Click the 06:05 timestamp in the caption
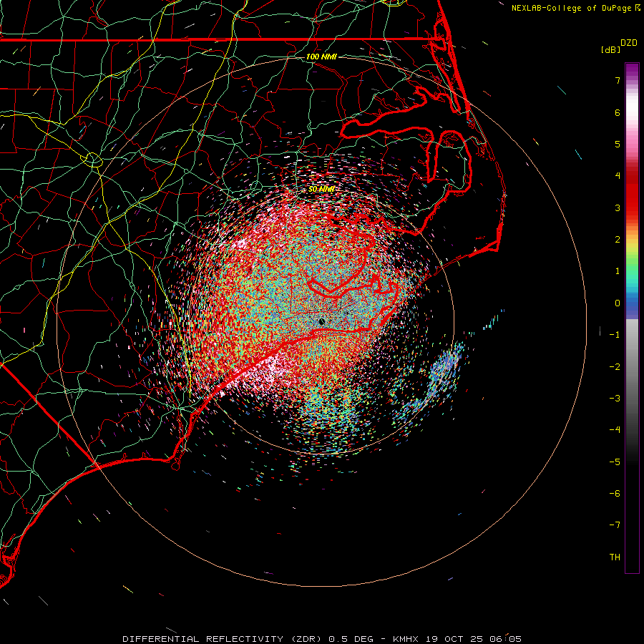Screen dimensions: 644x644 tap(504, 639)
